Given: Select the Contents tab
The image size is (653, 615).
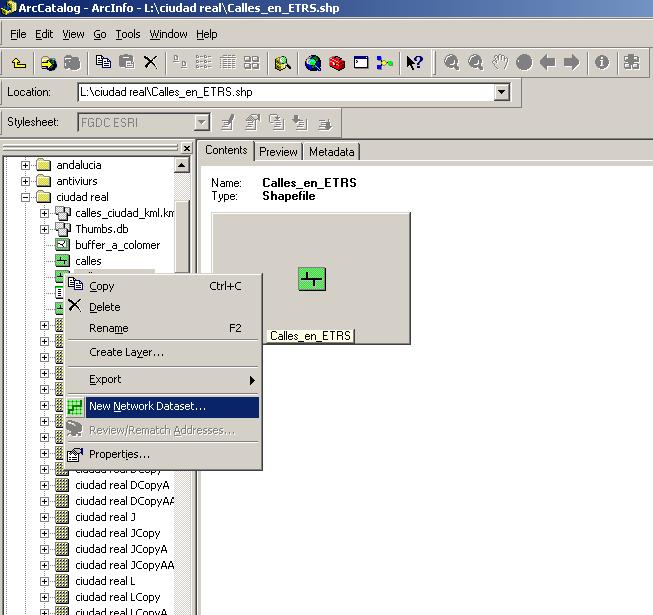Looking at the screenshot, I should click(226, 150).
